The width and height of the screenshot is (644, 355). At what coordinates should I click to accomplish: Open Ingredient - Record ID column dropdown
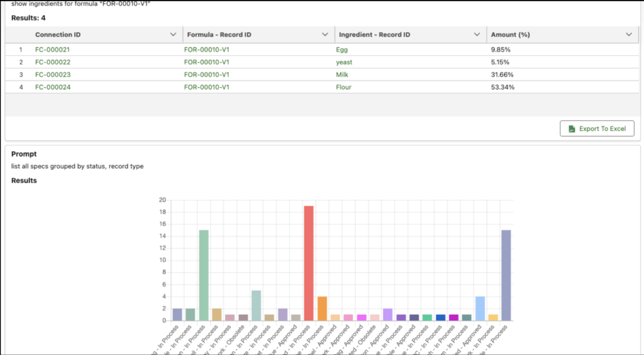pos(477,35)
